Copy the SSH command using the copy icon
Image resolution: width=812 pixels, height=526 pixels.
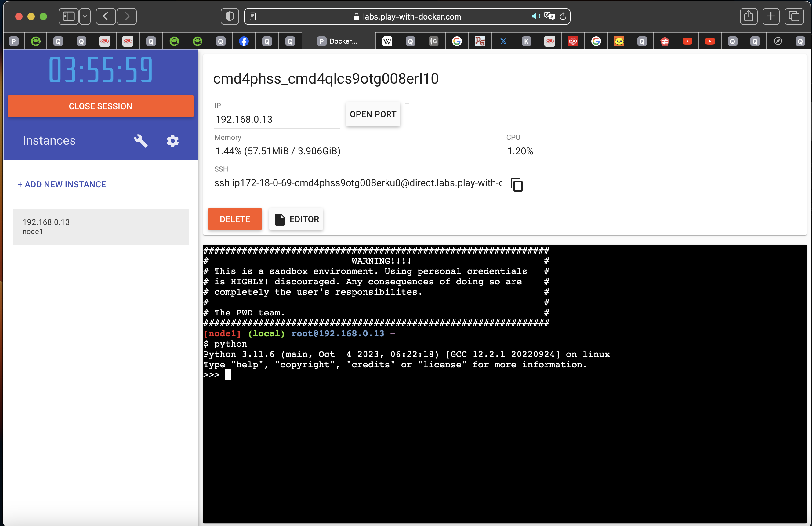(517, 185)
